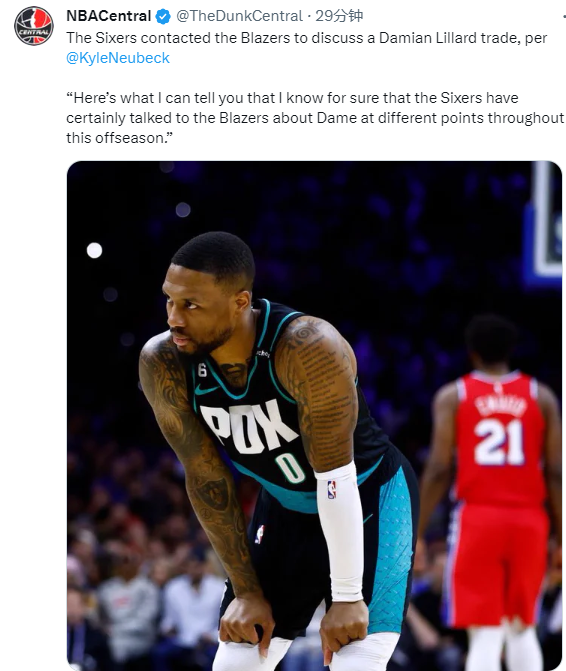Click the number 21 on the red jersey
The width and height of the screenshot is (566, 671).
point(499,442)
